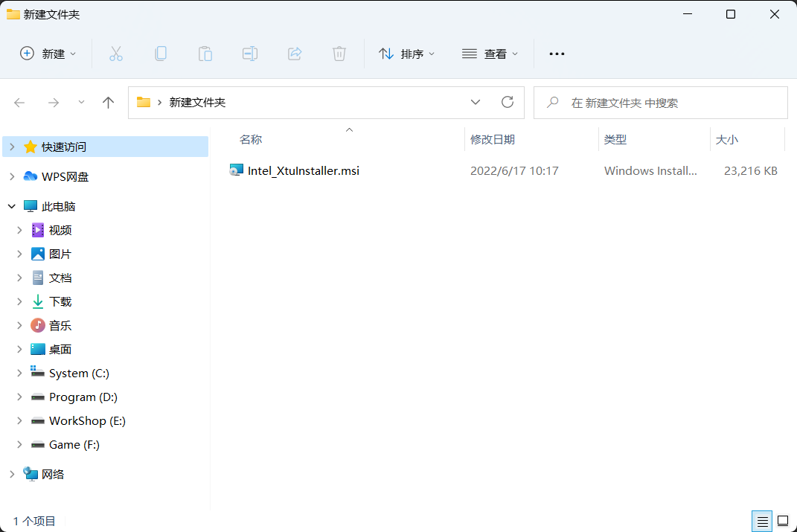Click the Paste clipboard icon
797x532 pixels.
205,54
